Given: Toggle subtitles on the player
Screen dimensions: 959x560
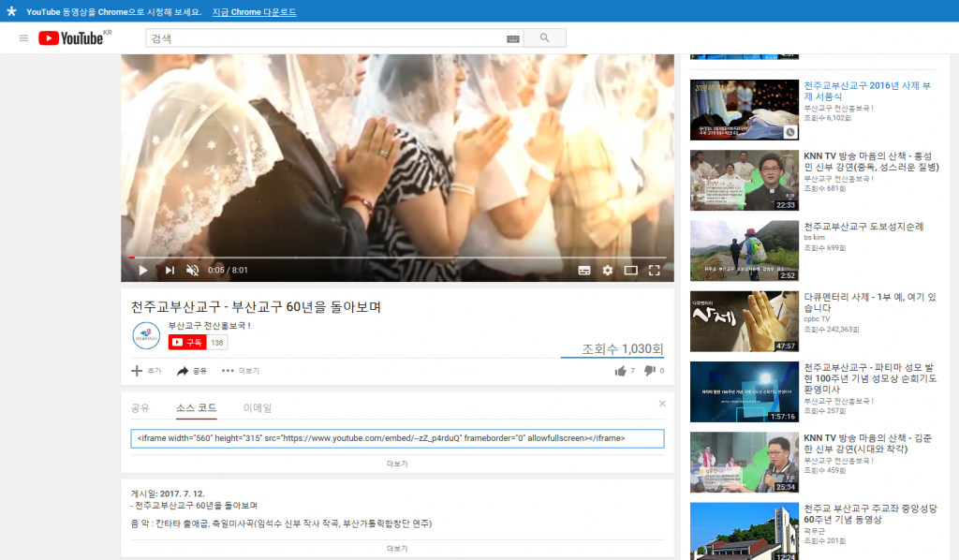Looking at the screenshot, I should click(x=584, y=270).
